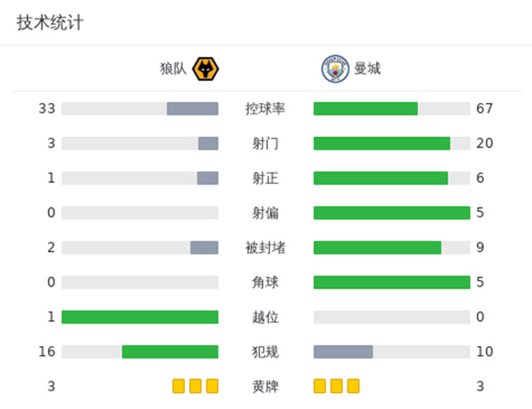
Task: Click Wolves' green 越位 offside bar
Action: pyautogui.click(x=140, y=317)
